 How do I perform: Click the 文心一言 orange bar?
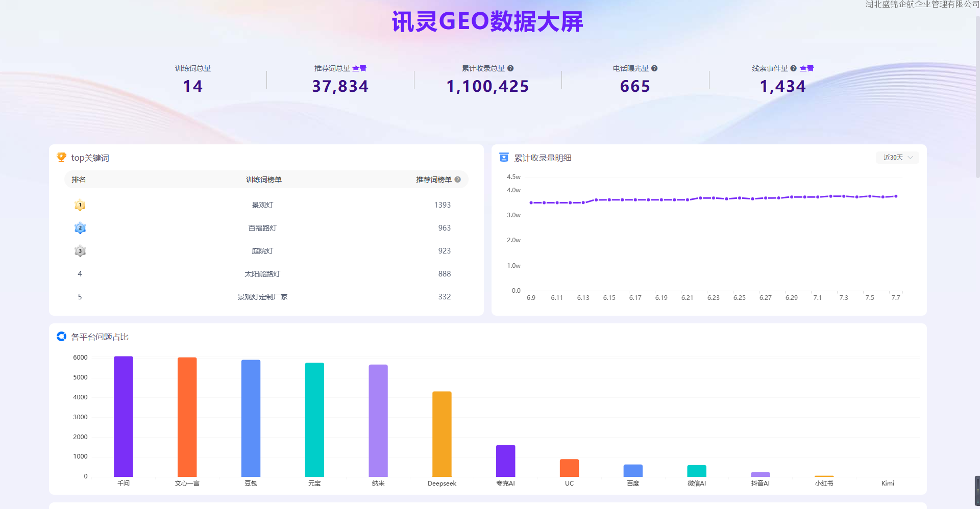click(187, 417)
